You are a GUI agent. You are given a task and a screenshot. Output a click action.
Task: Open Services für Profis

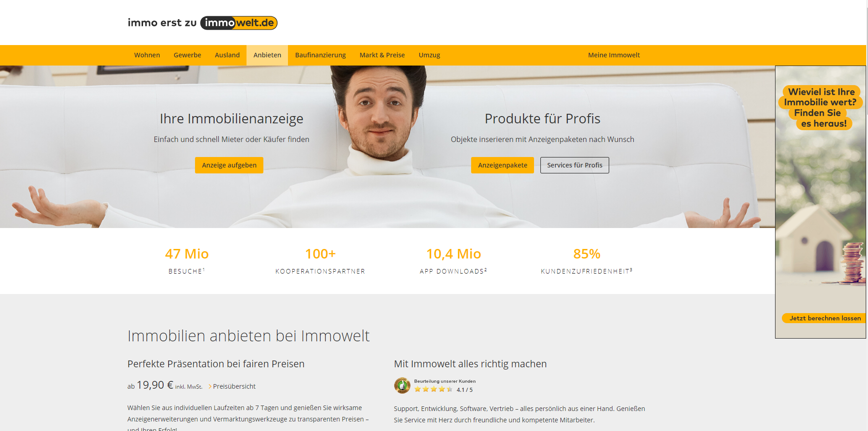point(575,165)
